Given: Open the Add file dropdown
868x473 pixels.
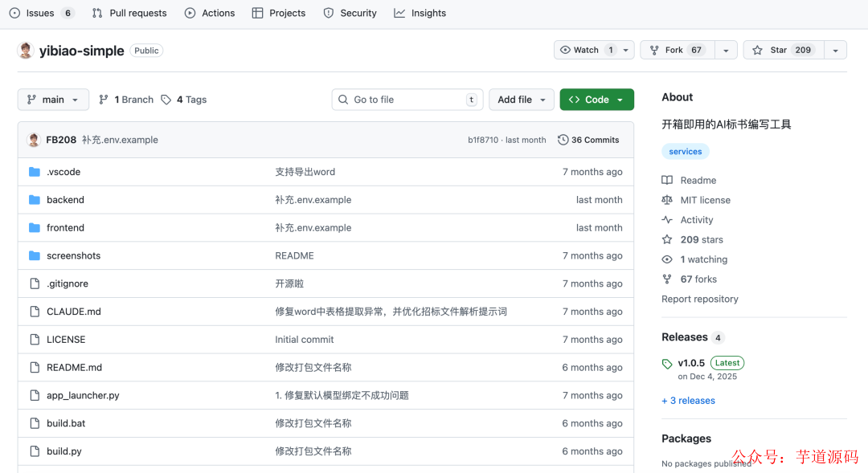Looking at the screenshot, I should click(521, 100).
